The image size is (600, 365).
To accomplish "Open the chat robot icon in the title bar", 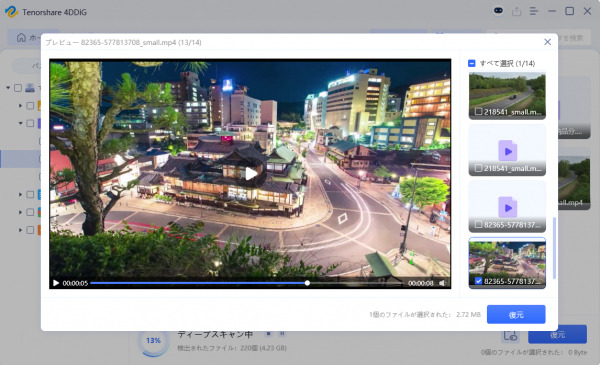I will click(x=498, y=11).
